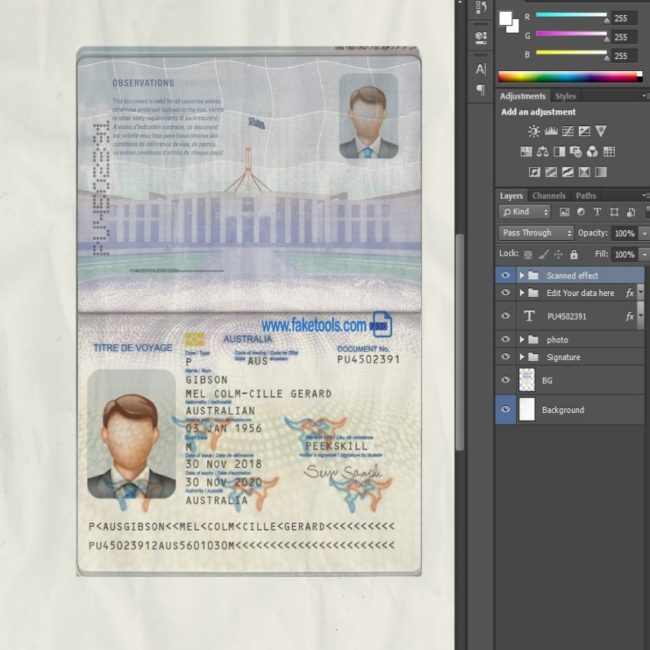Open the Paragraph panel icon
The width and height of the screenshot is (650, 650).
pyautogui.click(x=481, y=90)
